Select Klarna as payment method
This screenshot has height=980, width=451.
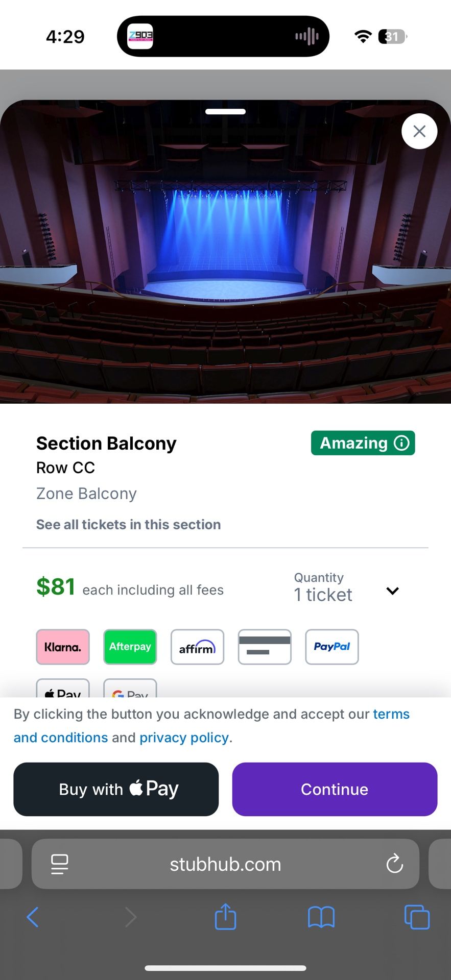point(62,647)
